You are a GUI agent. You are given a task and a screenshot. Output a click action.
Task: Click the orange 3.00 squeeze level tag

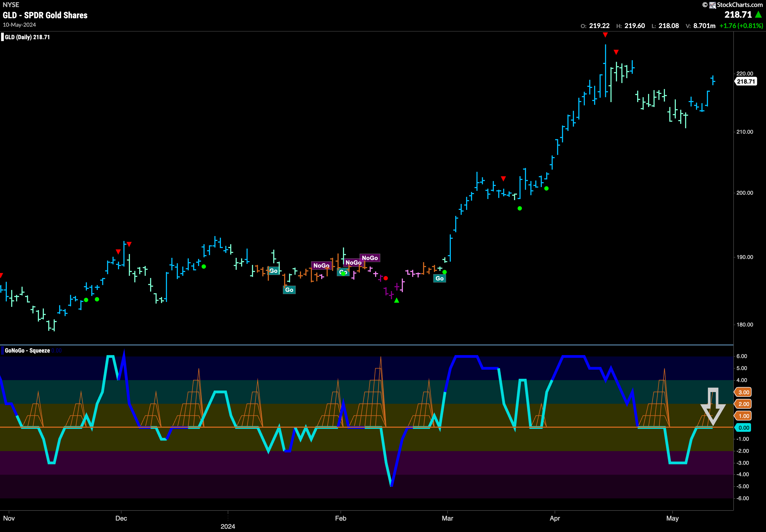tap(743, 392)
